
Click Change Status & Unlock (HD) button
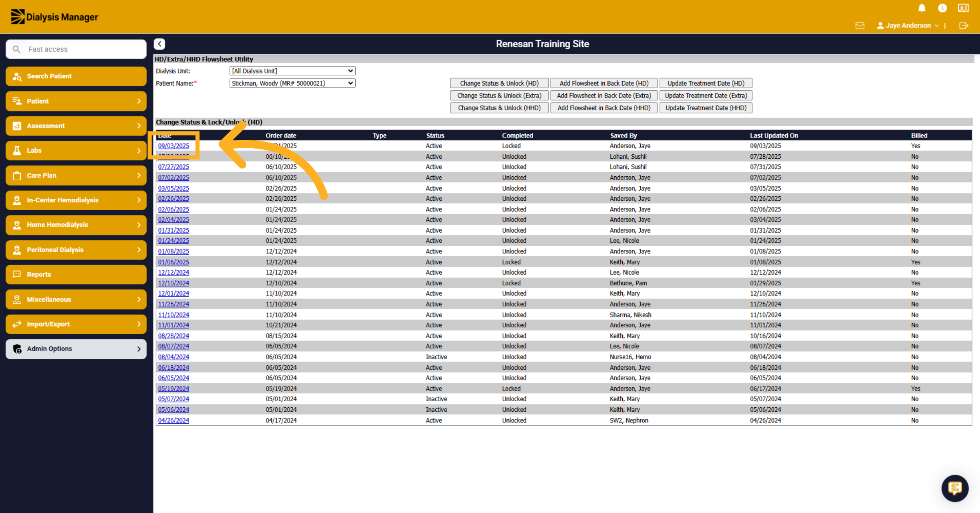click(x=499, y=83)
